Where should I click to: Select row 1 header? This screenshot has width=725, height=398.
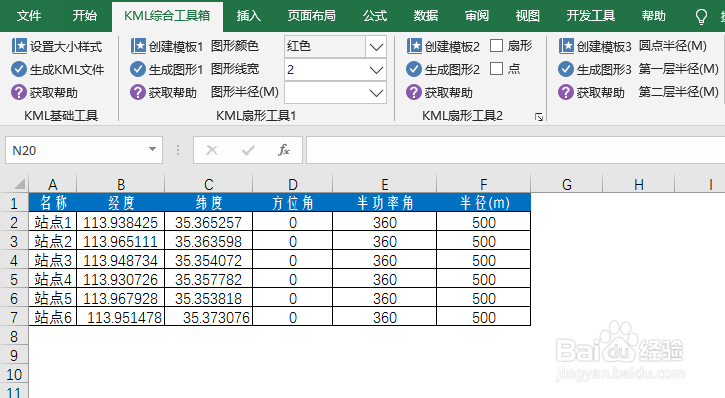point(14,203)
